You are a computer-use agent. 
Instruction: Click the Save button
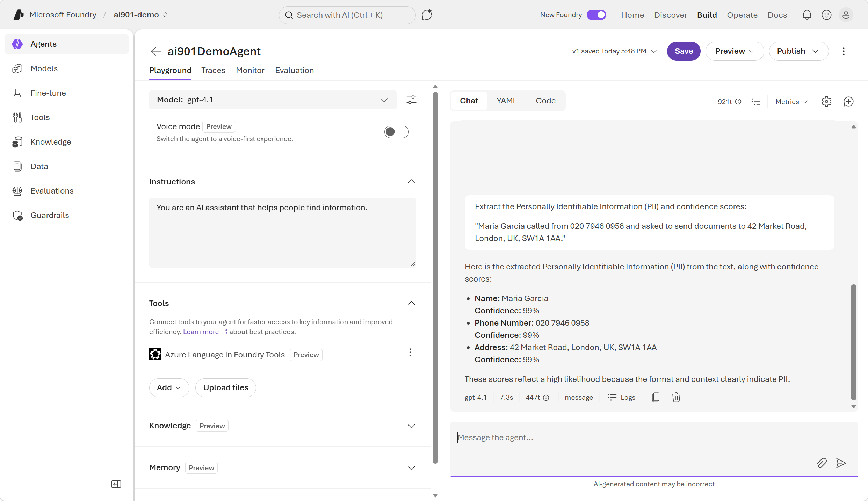pyautogui.click(x=683, y=51)
